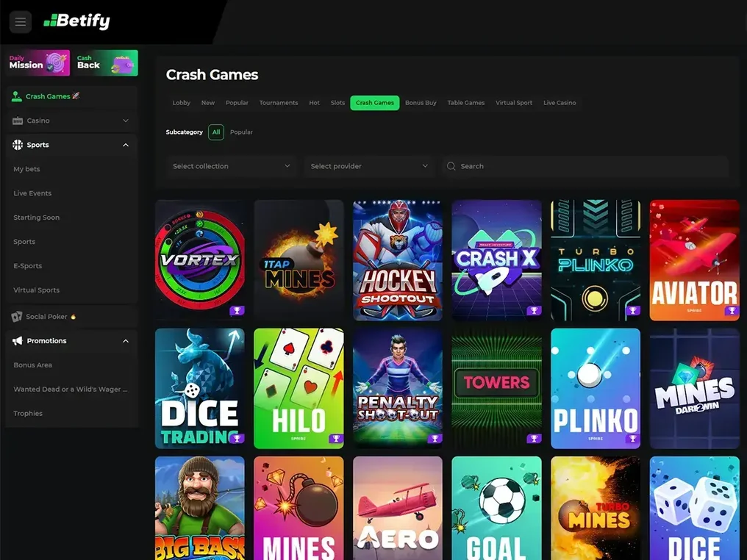Select the Crash Games category tab

pyautogui.click(x=375, y=103)
